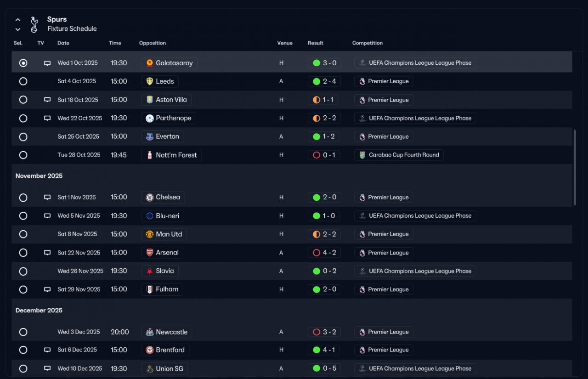Sort by the Date column header

point(63,43)
